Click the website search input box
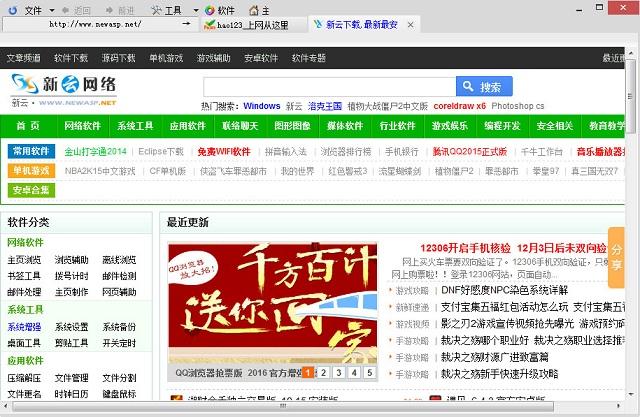Viewport: 640px width, 417px height. pos(329,87)
